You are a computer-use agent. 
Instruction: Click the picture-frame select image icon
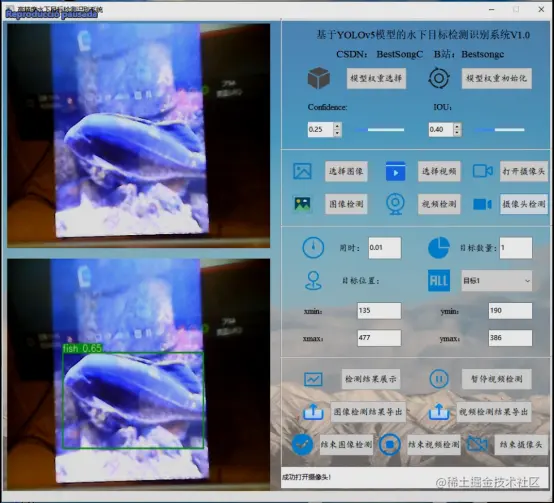coord(302,171)
